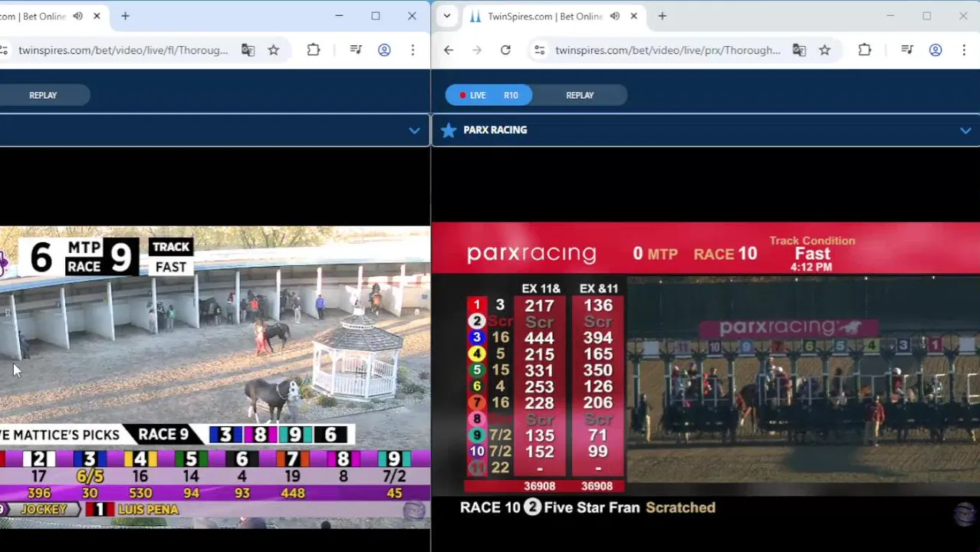View site information icon in left window

coord(4,50)
